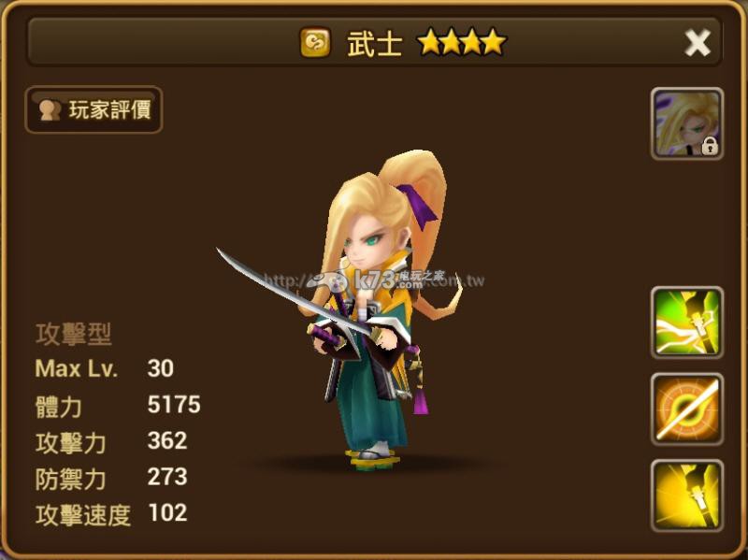Click the padlock on awakened portrait
The width and height of the screenshot is (748, 560).
point(710,146)
